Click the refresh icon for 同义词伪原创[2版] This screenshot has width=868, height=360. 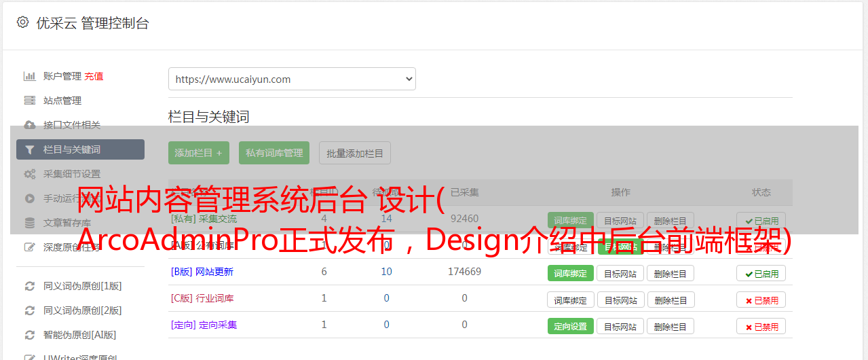29,310
